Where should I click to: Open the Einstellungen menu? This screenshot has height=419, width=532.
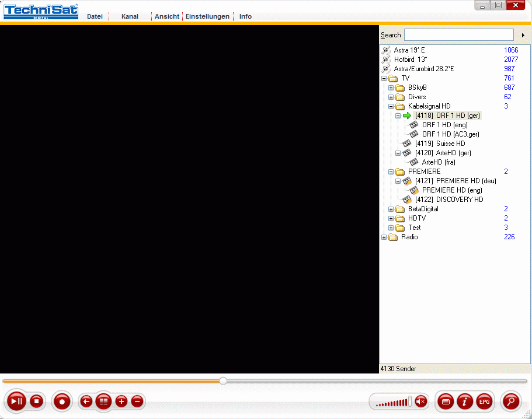[207, 16]
